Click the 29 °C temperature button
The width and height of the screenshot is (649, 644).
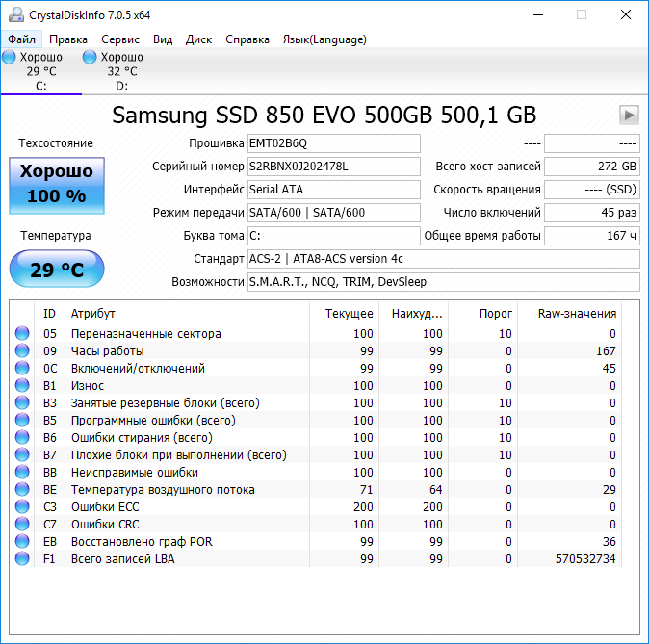[x=57, y=270]
